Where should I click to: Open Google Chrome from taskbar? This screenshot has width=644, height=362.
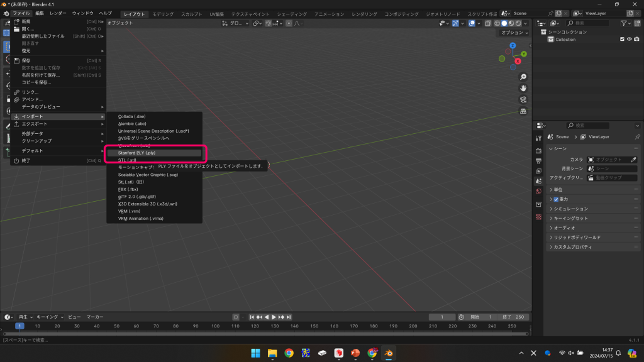click(289, 353)
